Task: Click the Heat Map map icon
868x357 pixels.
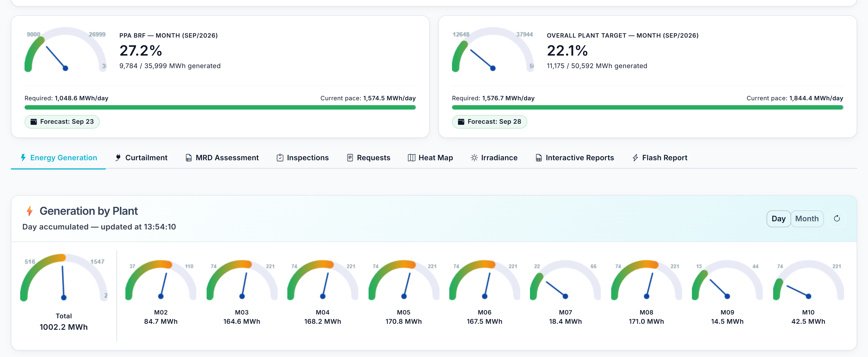Action: point(411,158)
